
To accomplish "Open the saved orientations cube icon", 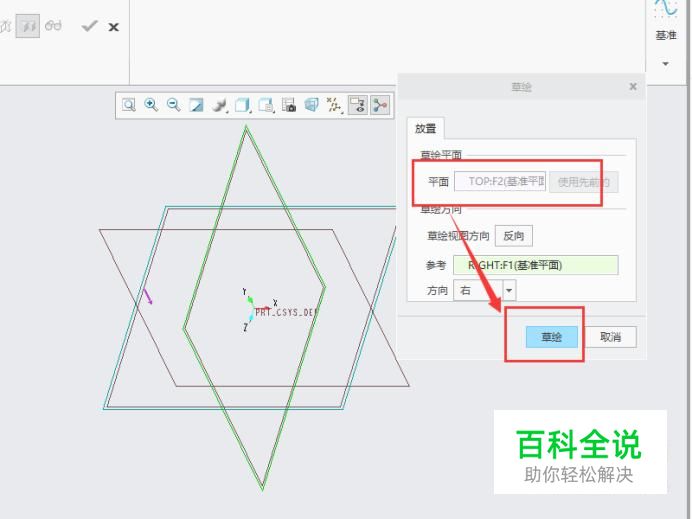I will pyautogui.click(x=242, y=105).
